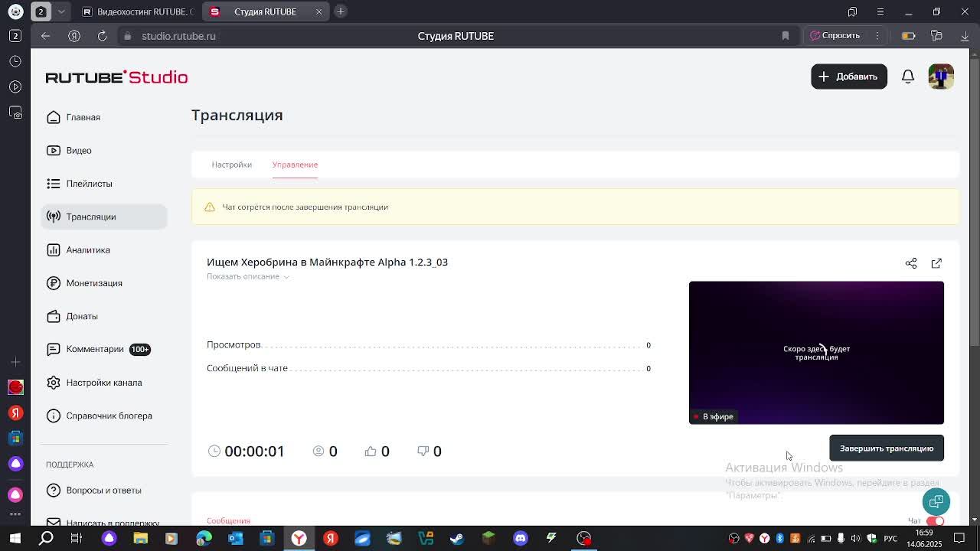The width and height of the screenshot is (980, 551).
Task: Bookmark this page icon
Action: point(785,36)
